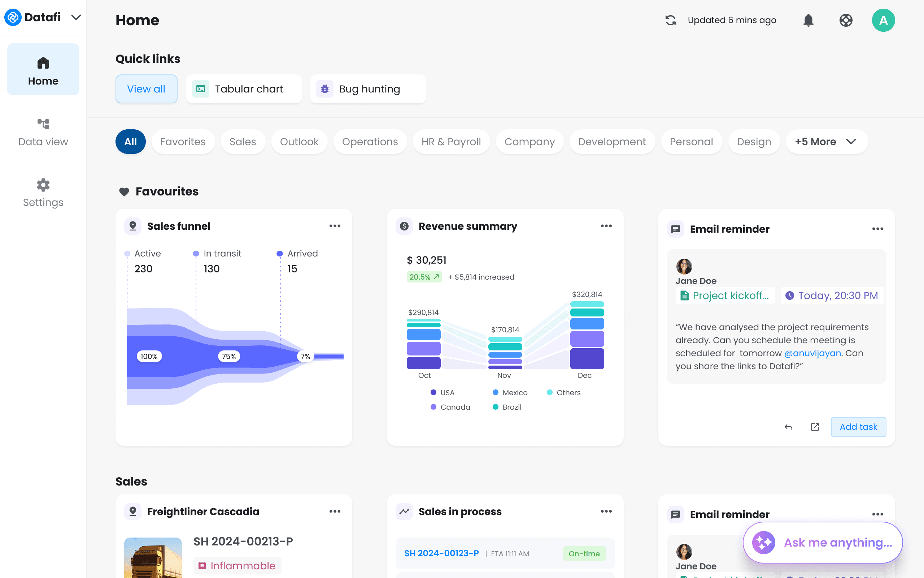
Task: Toggle the Mexico legend item
Action: click(x=510, y=393)
